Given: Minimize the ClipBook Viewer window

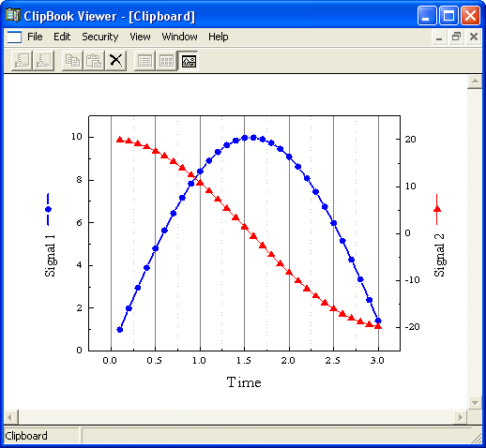Looking at the screenshot, I should [x=426, y=16].
